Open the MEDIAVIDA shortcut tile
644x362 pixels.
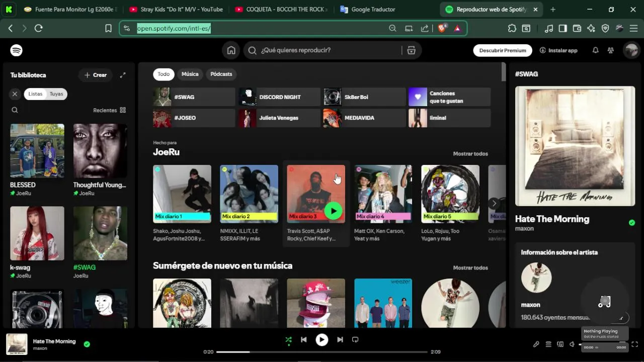(364, 118)
